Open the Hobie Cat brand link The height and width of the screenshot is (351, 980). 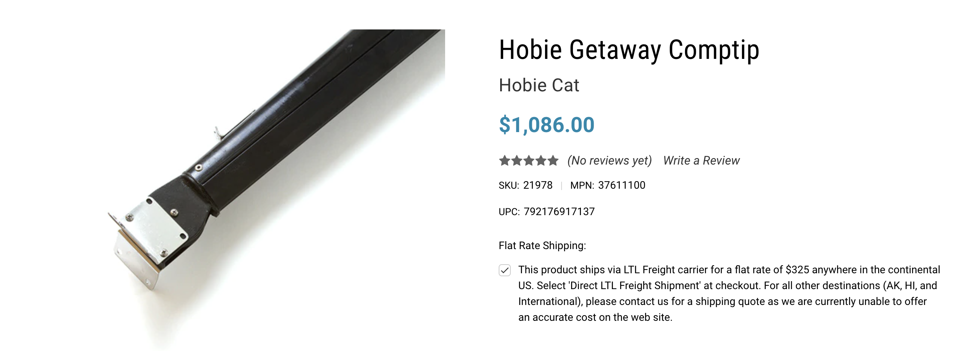(539, 85)
